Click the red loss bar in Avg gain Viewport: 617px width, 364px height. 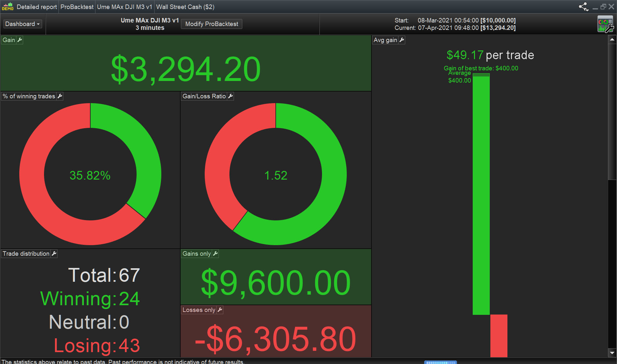coord(499,336)
